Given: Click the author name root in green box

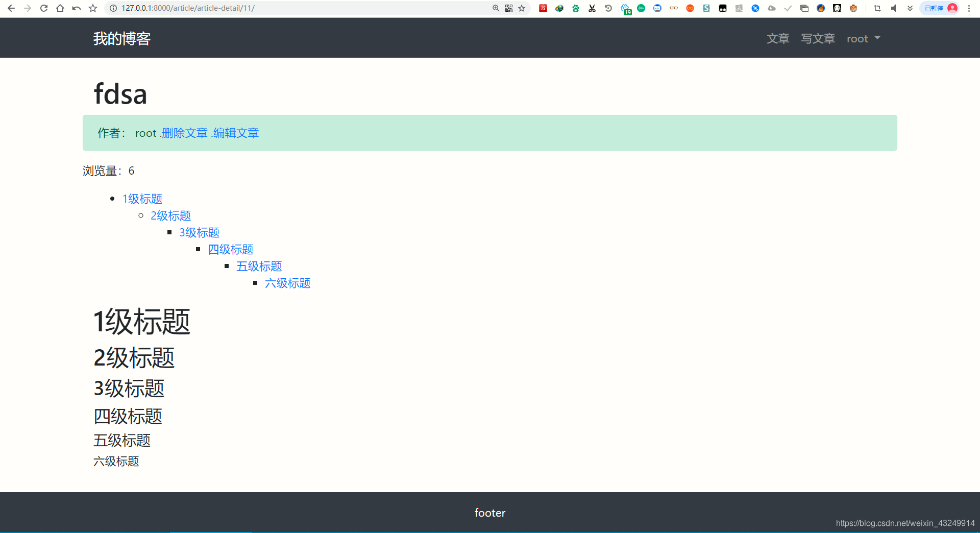Looking at the screenshot, I should (145, 133).
